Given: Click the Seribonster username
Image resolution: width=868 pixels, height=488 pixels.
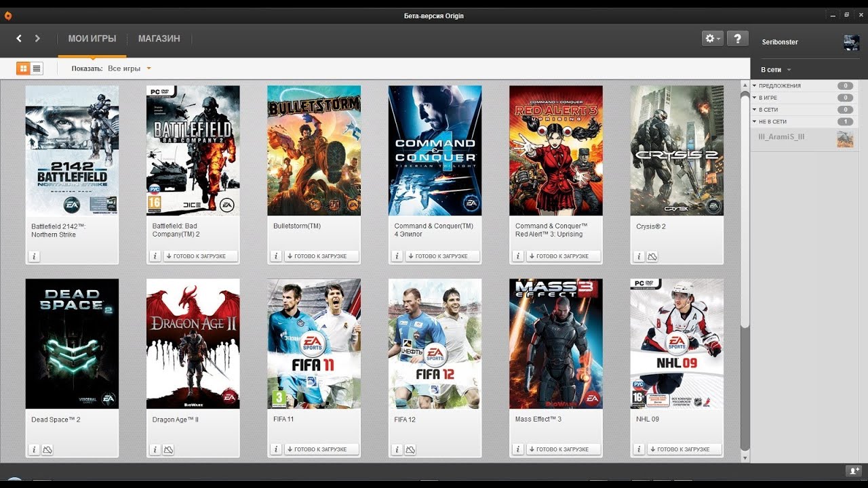Looking at the screenshot, I should [780, 42].
